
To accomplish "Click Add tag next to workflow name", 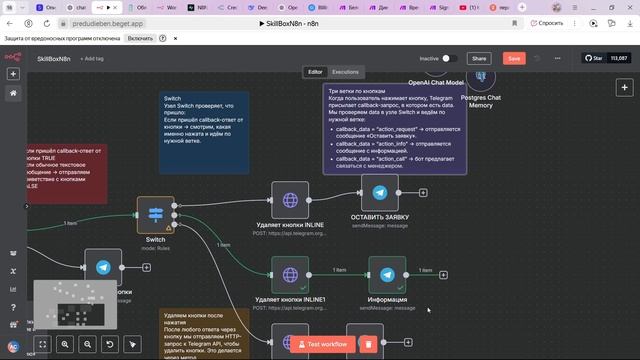I will tap(92, 59).
